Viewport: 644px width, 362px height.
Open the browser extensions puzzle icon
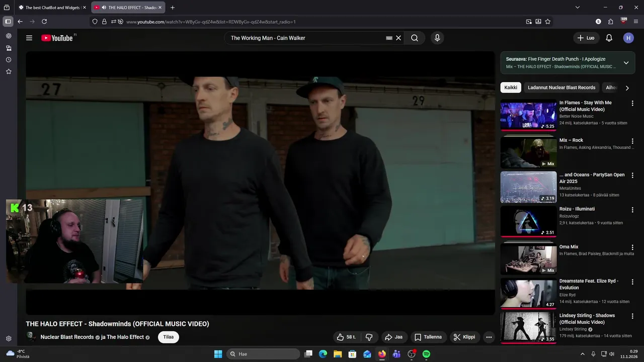point(611,22)
